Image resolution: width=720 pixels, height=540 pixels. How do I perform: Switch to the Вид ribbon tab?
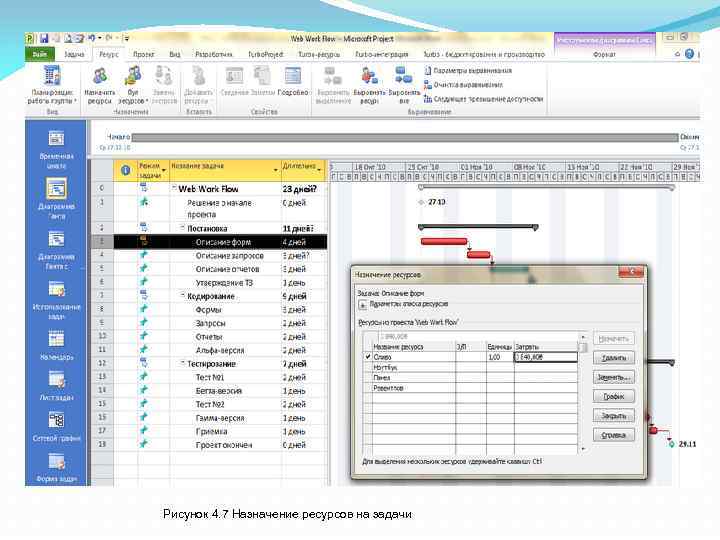pyautogui.click(x=174, y=54)
